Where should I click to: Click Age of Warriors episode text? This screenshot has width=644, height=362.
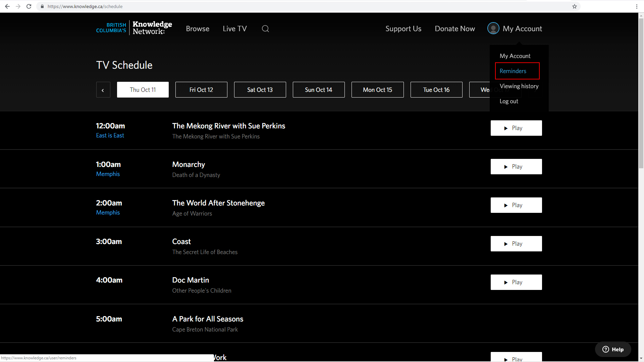[x=192, y=214]
